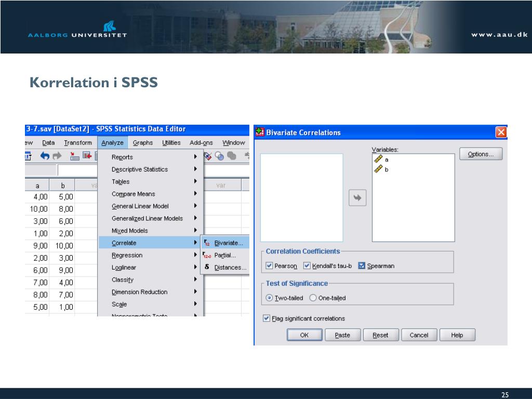
Task: Select the Correlate menu entry
Action: [x=150, y=243]
